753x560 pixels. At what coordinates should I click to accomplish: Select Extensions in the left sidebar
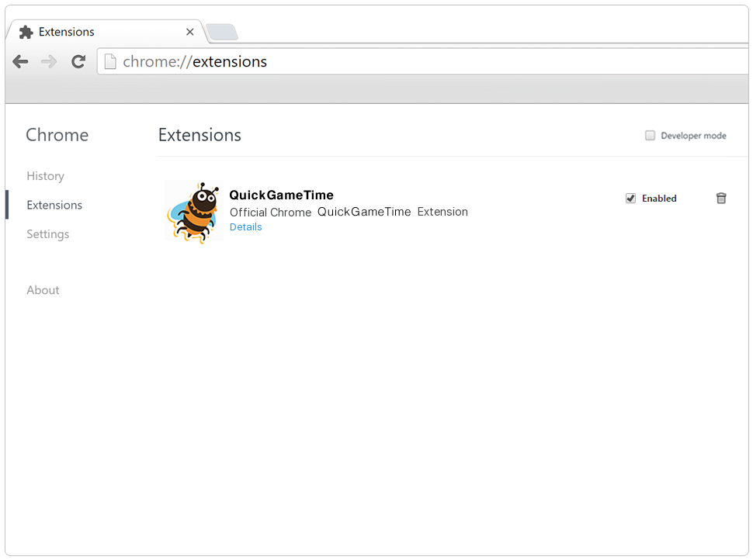54,205
